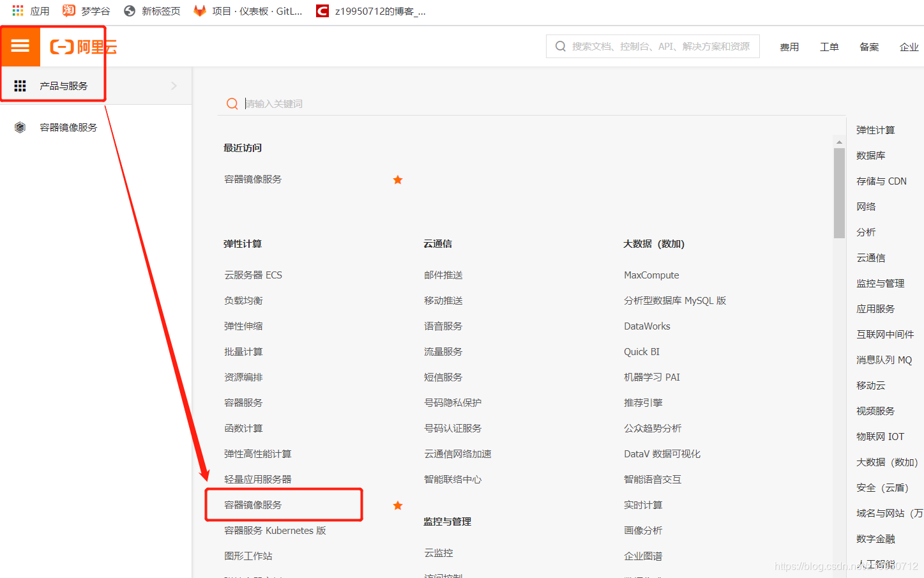Open 智能联络中心
This screenshot has width=924, height=578.
coord(453,480)
